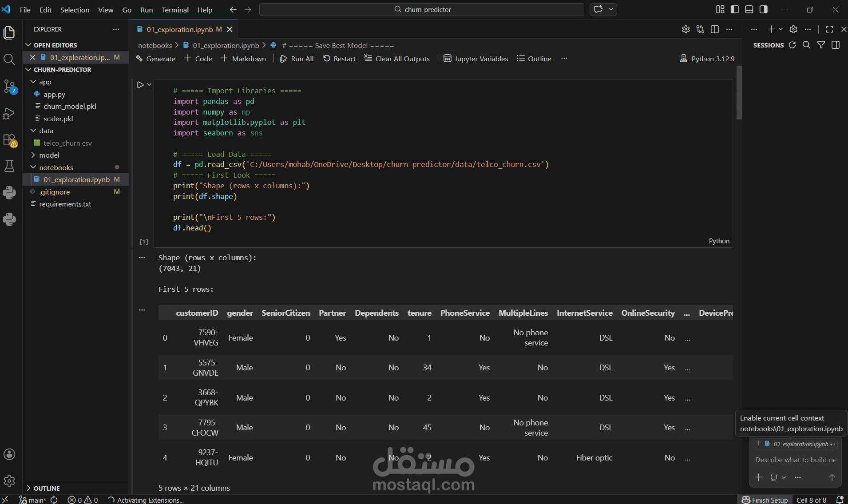Open the Run and Debug view
848x504 pixels.
coord(9,113)
